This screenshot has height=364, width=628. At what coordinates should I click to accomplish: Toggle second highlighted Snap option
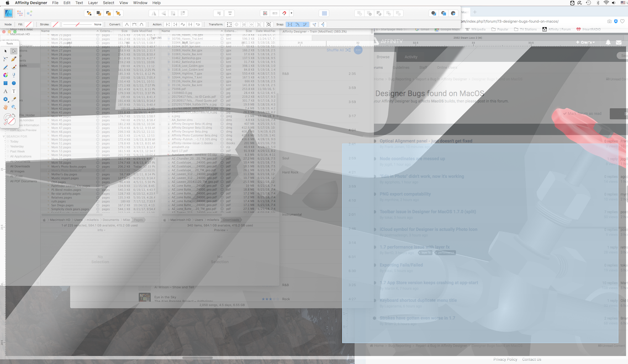(x=298, y=24)
